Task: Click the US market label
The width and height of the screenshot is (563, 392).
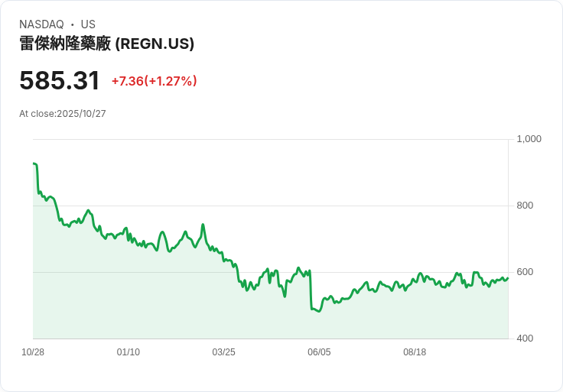Action: tap(88, 24)
